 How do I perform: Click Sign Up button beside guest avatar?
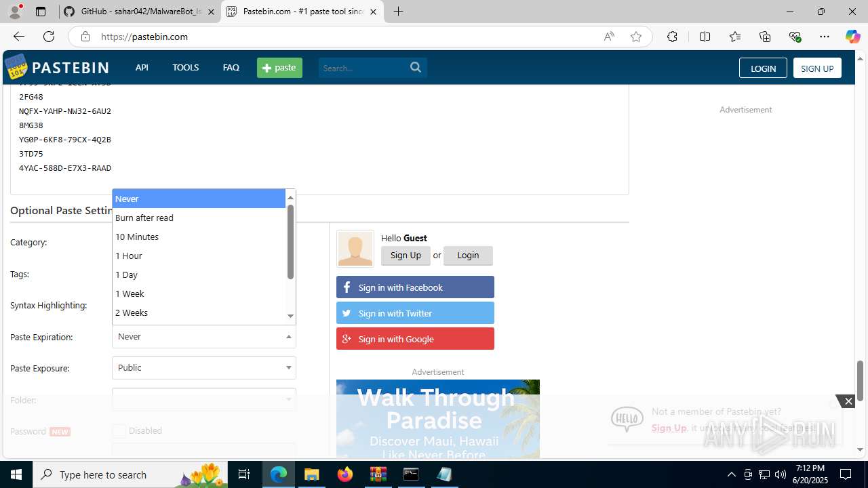click(x=406, y=256)
